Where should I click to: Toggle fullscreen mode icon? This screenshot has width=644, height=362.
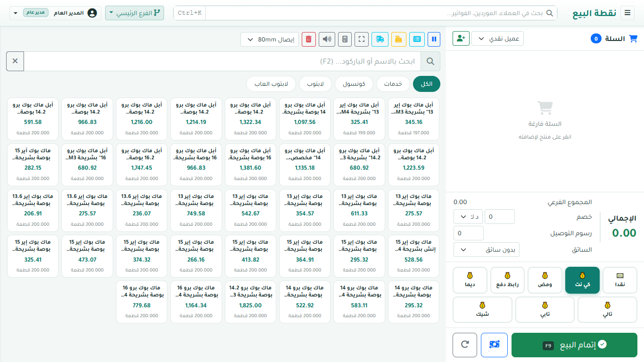362,39
